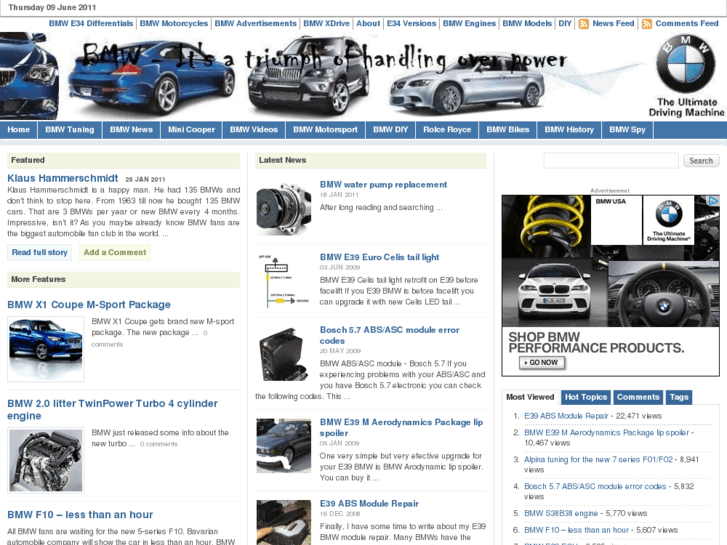Open DIY top link
The height and width of the screenshot is (545, 727).
(565, 23)
